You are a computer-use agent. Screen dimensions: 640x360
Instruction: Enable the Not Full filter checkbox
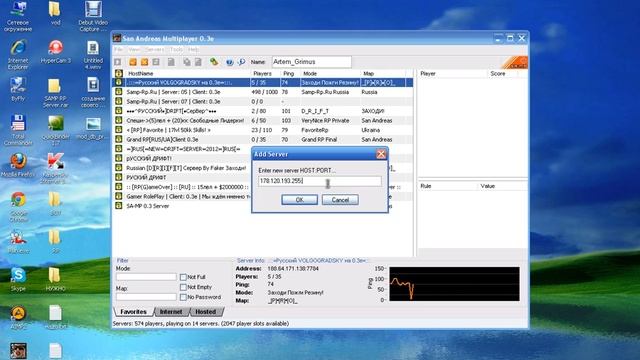[x=183, y=277]
